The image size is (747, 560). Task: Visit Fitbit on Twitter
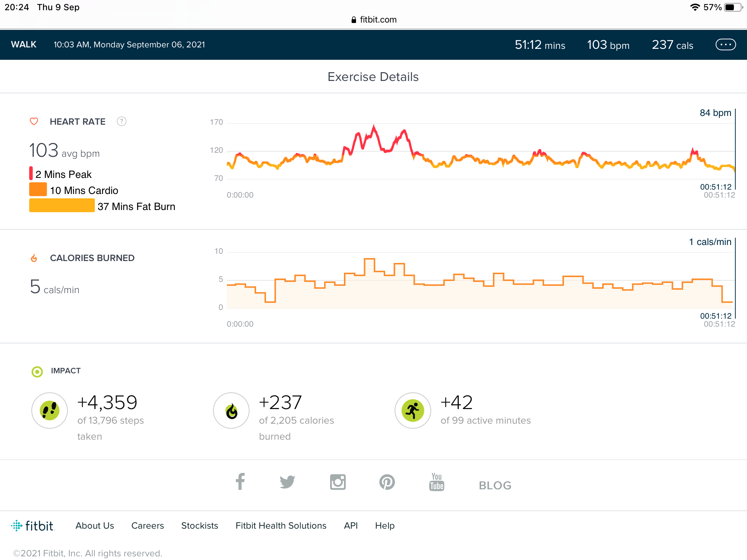point(288,482)
